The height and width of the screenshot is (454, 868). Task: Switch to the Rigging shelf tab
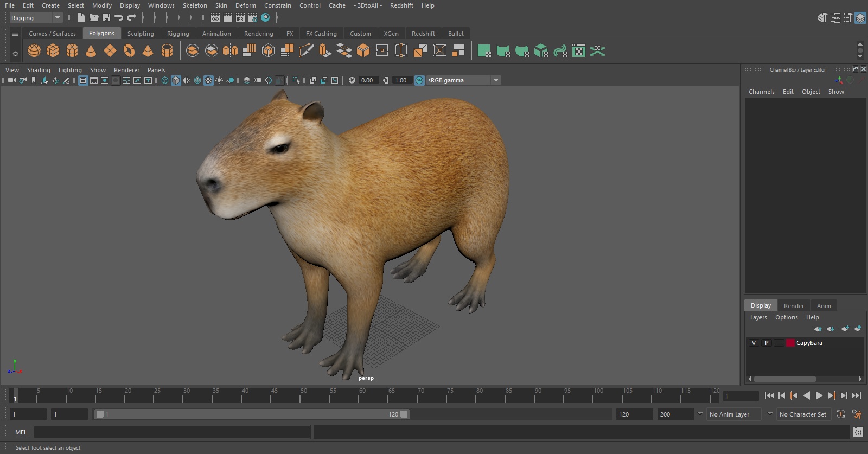click(x=178, y=34)
